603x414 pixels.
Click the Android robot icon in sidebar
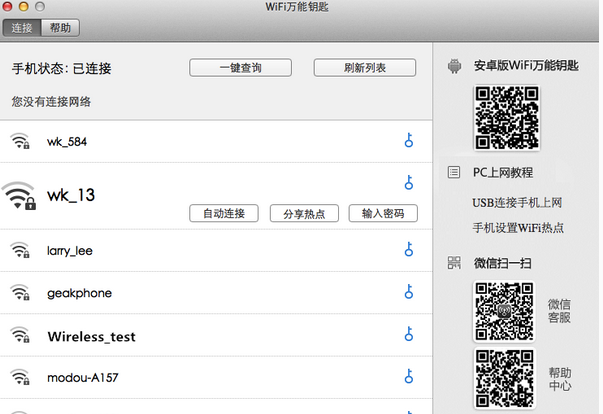click(x=454, y=66)
